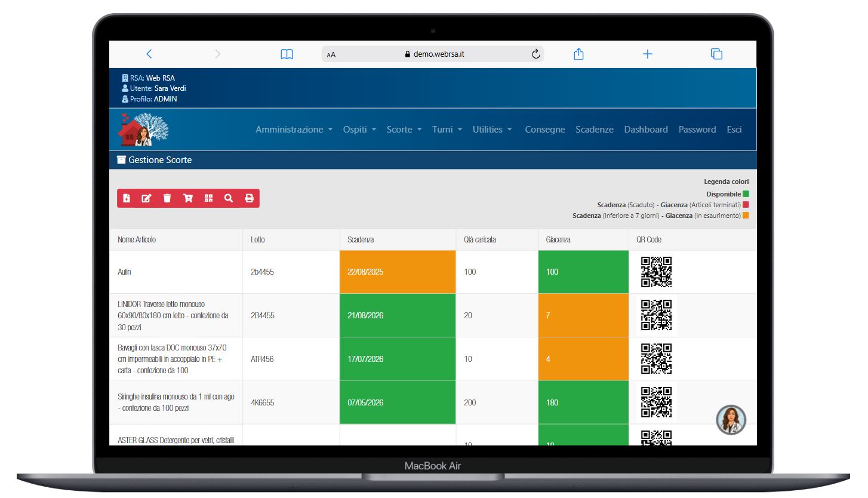
Task: Expand the Ospiti dropdown menu
Action: (359, 130)
